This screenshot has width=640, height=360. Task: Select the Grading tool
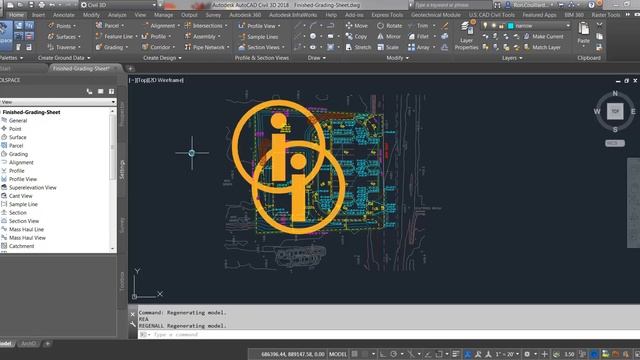click(112, 47)
